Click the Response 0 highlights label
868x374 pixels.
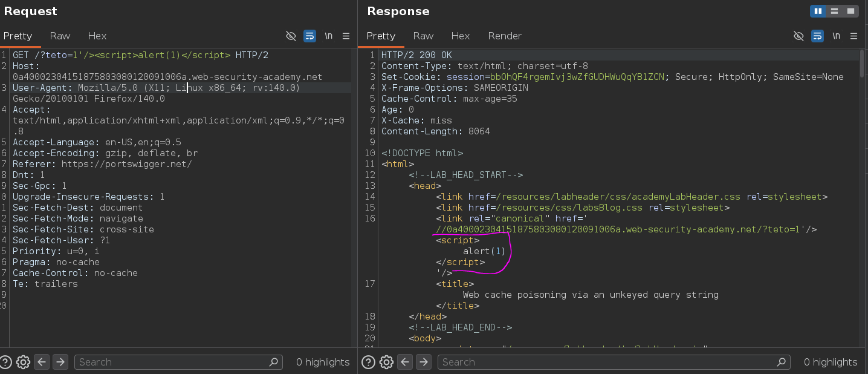[831, 362]
